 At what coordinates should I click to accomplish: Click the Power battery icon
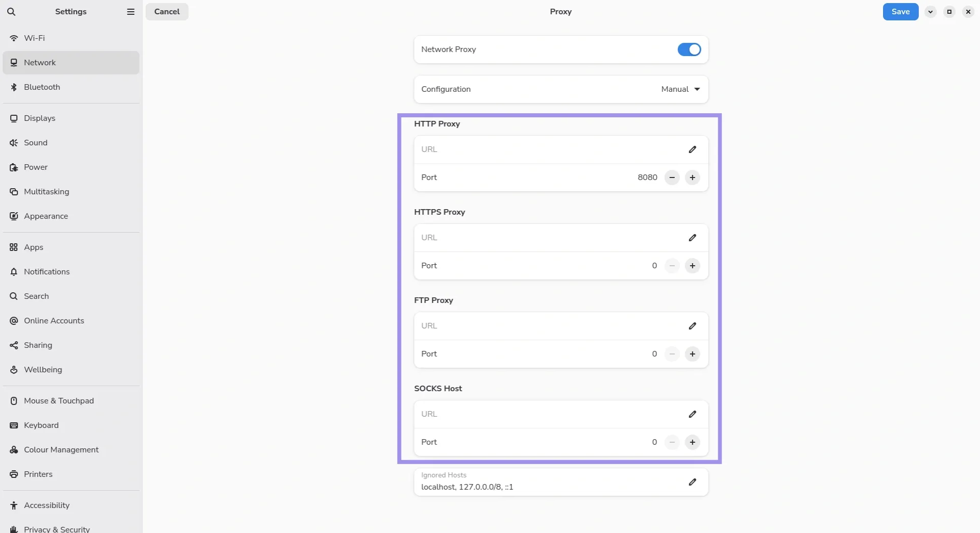14,167
